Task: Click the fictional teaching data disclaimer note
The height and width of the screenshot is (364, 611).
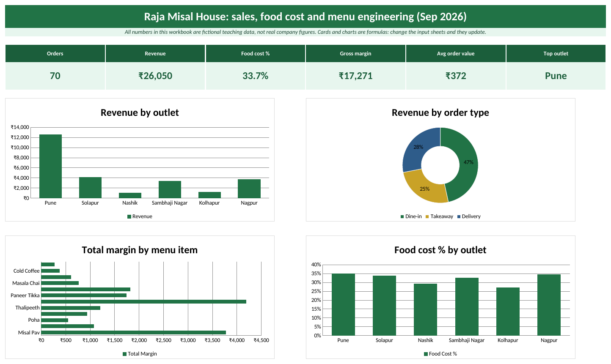Action: (x=305, y=32)
